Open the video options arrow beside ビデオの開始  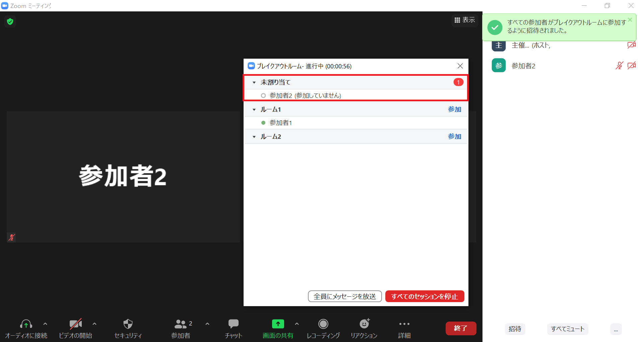pyautogui.click(x=94, y=324)
